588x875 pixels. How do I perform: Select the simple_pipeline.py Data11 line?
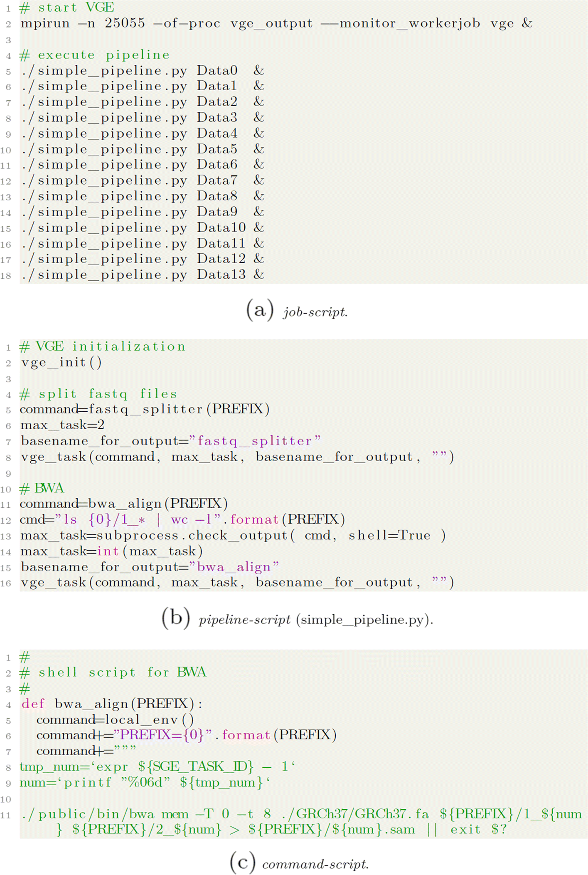(x=143, y=244)
